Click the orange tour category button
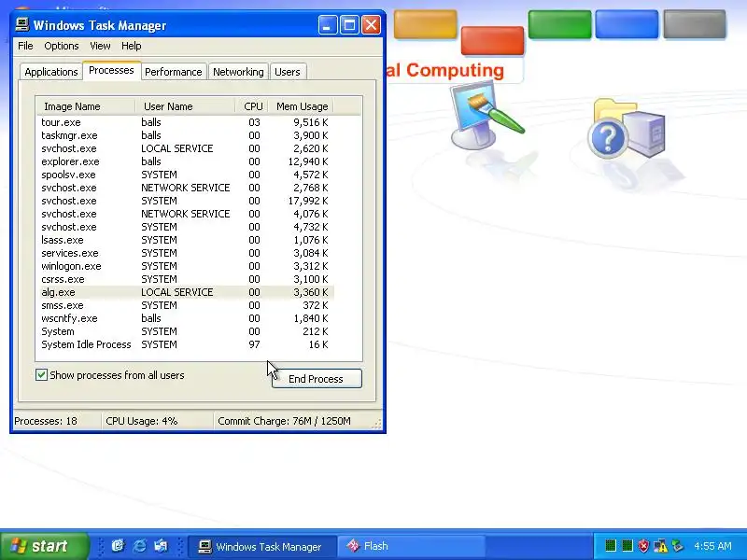The width and height of the screenshot is (747, 560). coord(426,24)
